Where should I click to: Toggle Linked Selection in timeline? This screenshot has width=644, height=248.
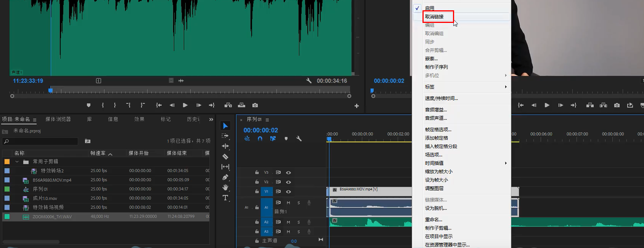(x=273, y=138)
